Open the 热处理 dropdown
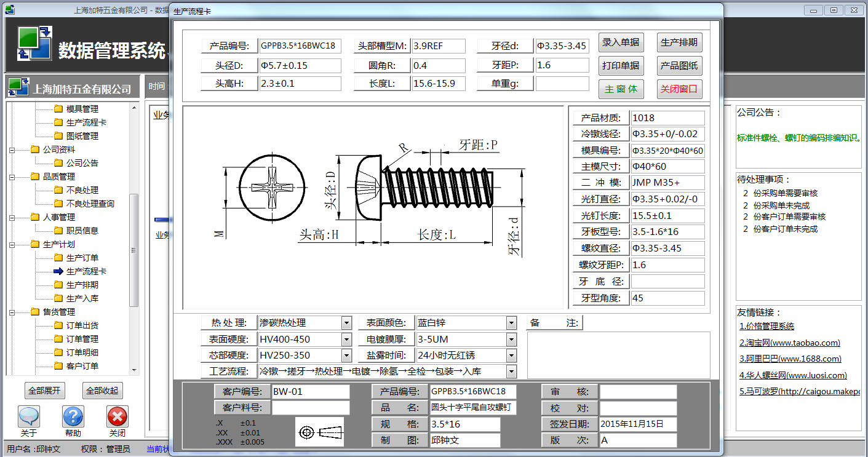 [346, 323]
